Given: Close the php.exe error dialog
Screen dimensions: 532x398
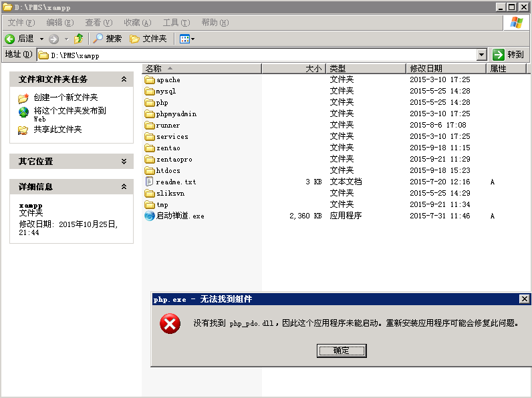Looking at the screenshot, I should [x=524, y=299].
